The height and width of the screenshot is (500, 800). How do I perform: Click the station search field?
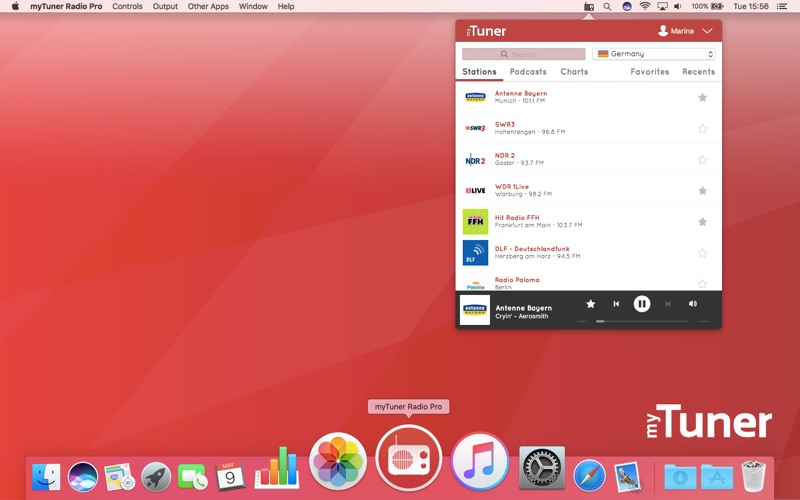coord(523,54)
